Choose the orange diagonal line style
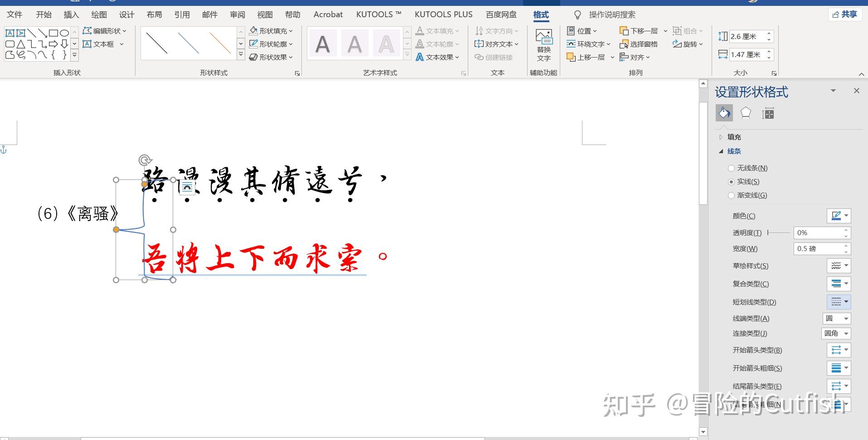The image size is (868, 440). click(x=220, y=44)
